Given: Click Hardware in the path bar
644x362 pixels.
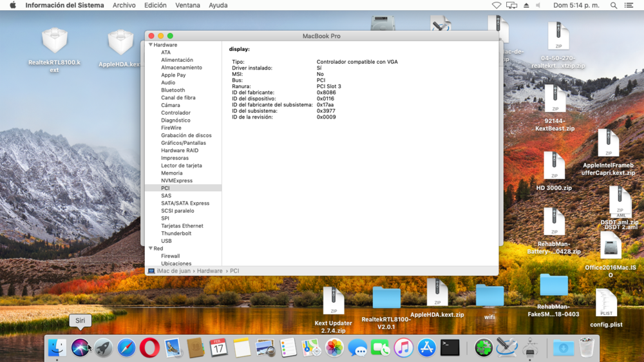Looking at the screenshot, I should point(209,271).
